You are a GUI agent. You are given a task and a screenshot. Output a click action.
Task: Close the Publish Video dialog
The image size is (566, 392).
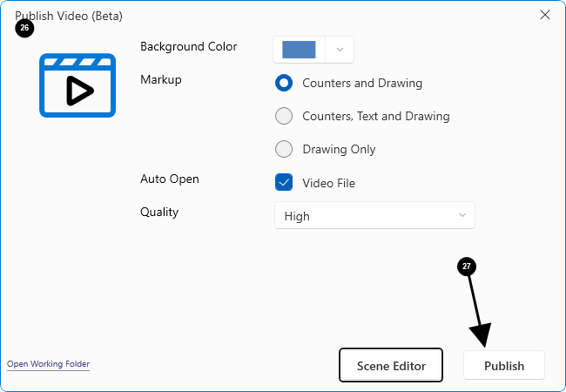point(545,15)
